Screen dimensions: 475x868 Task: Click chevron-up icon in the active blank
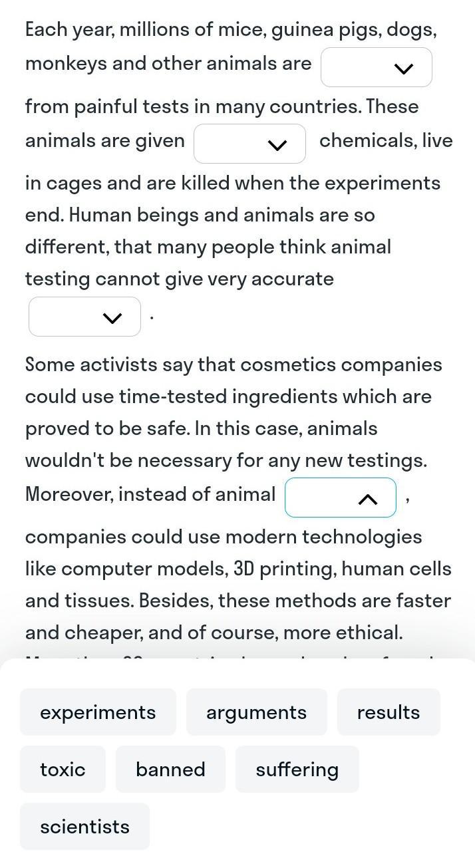point(367,499)
